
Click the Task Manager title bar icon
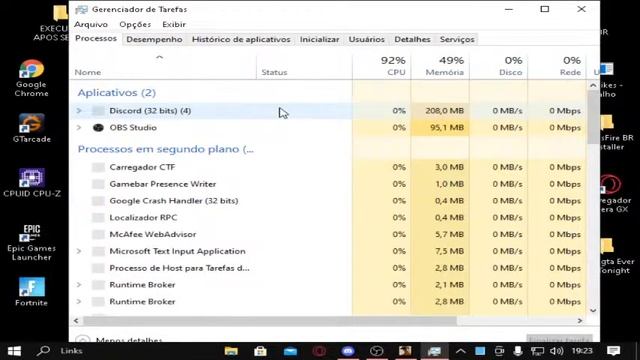(82, 9)
